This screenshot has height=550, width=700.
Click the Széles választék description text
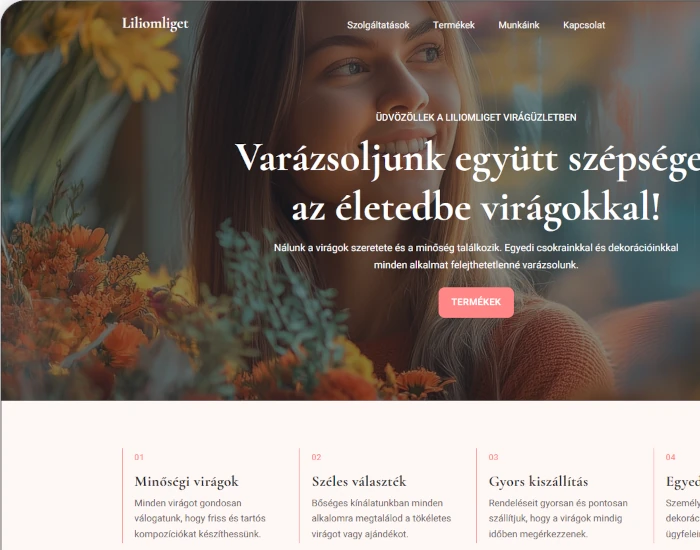381,518
